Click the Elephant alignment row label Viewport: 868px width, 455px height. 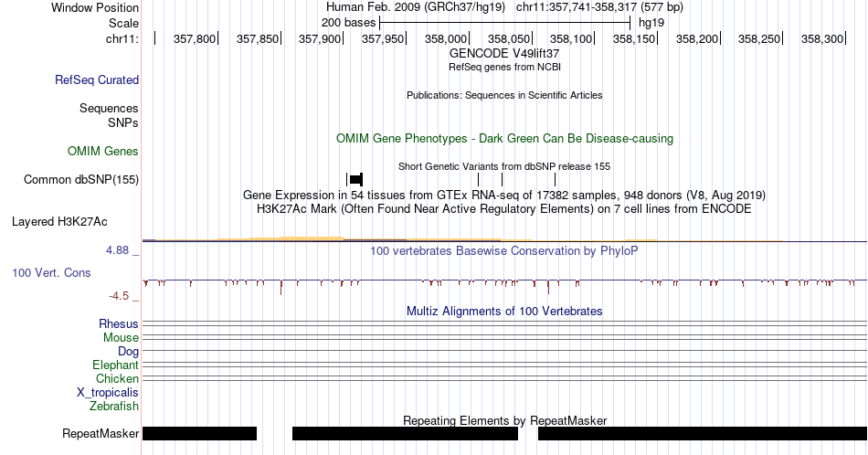[116, 365]
